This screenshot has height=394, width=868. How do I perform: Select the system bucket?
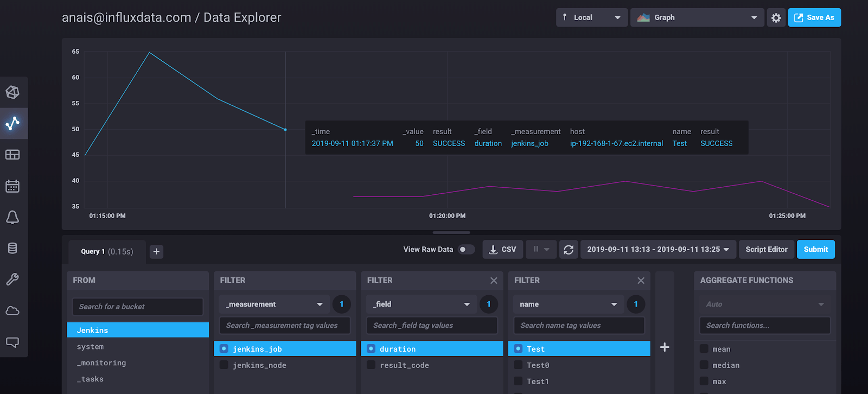pyautogui.click(x=90, y=347)
